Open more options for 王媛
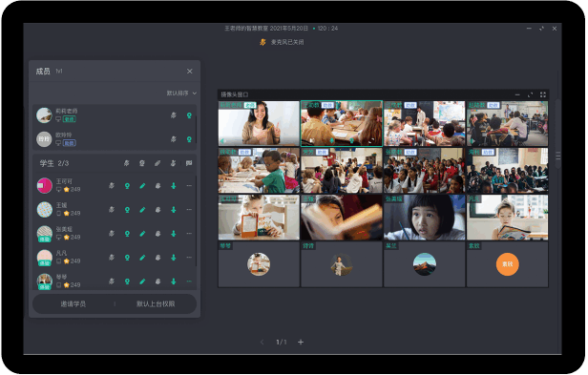This screenshot has width=588, height=375. pyautogui.click(x=189, y=210)
